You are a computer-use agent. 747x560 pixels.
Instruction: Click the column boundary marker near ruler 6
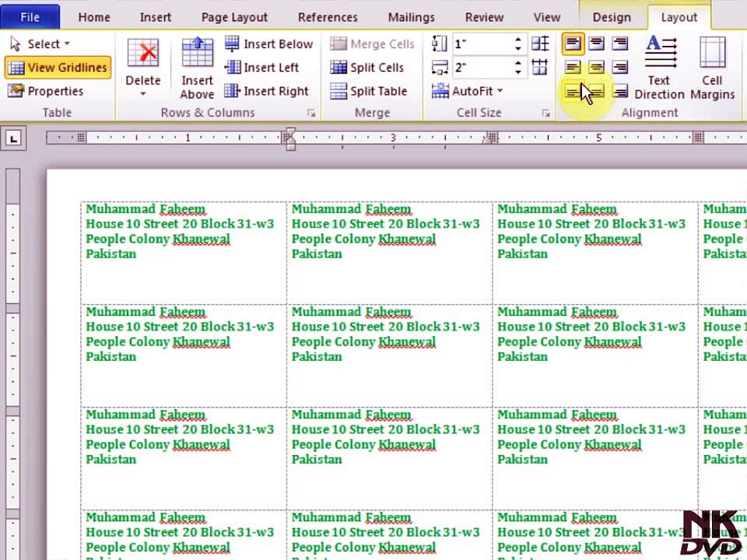coord(698,138)
